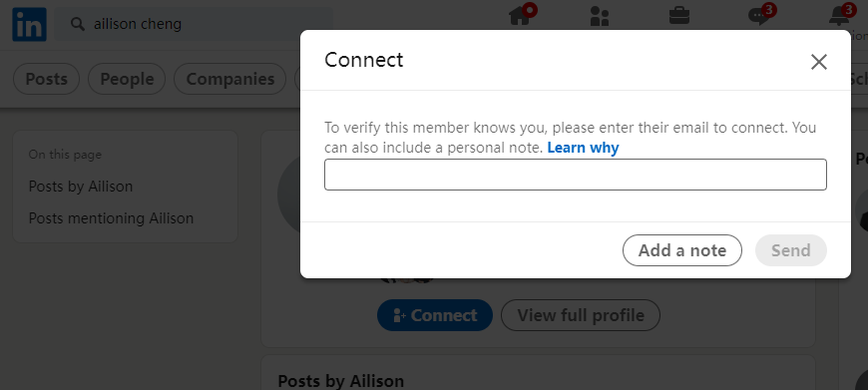Click the blue Connect button

point(435,315)
